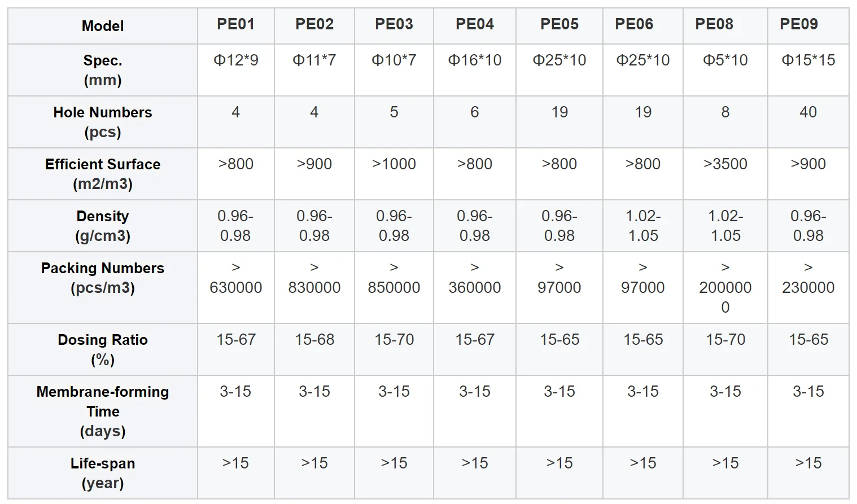This screenshot has height=504, width=857.
Task: Click the PE05 column header
Action: click(559, 24)
